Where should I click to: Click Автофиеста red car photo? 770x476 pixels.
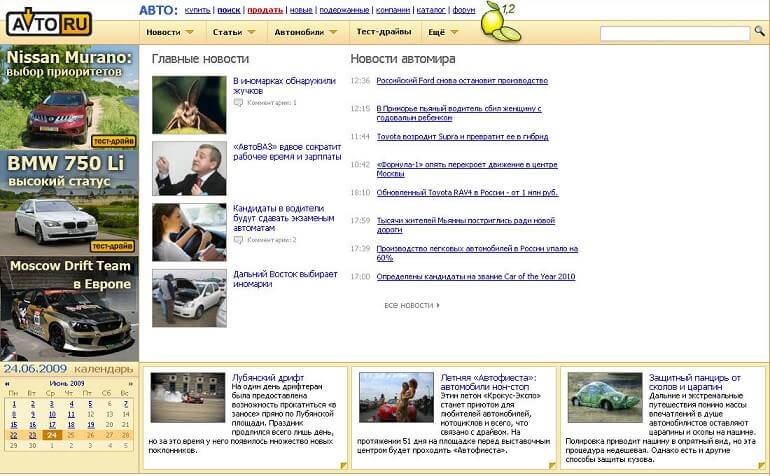396,397
